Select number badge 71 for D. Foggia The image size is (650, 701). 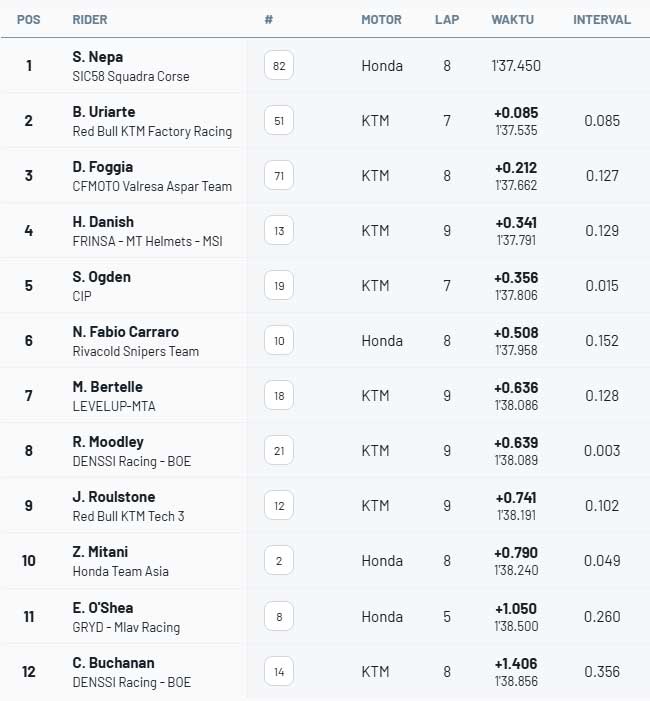point(279,175)
